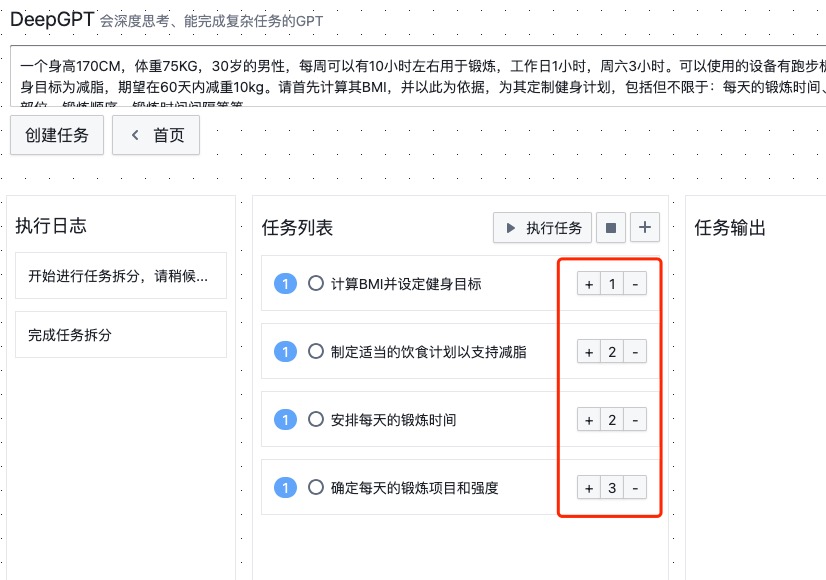The height and width of the screenshot is (580, 826).
Task: Click the 任务列表 panel heading
Action: (x=298, y=228)
